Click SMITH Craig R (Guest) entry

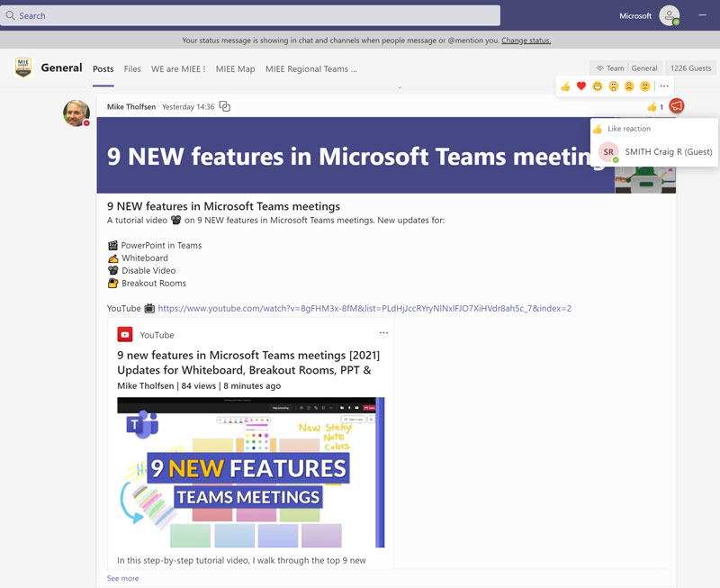click(655, 151)
